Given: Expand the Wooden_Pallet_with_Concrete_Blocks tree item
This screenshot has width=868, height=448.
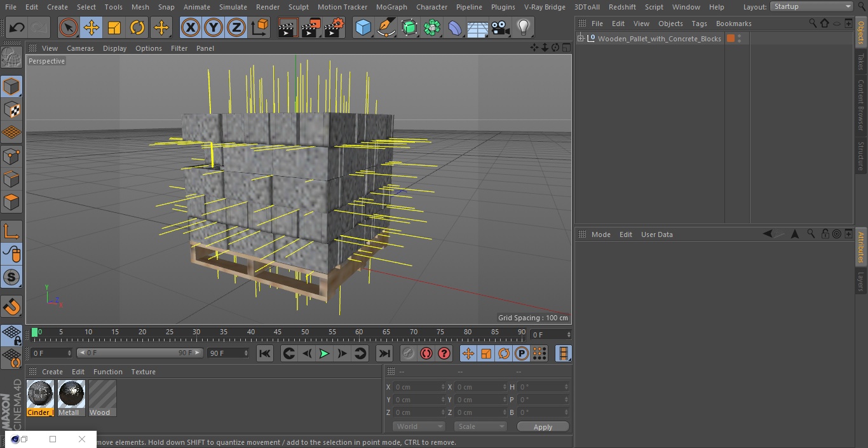Looking at the screenshot, I should (580, 39).
